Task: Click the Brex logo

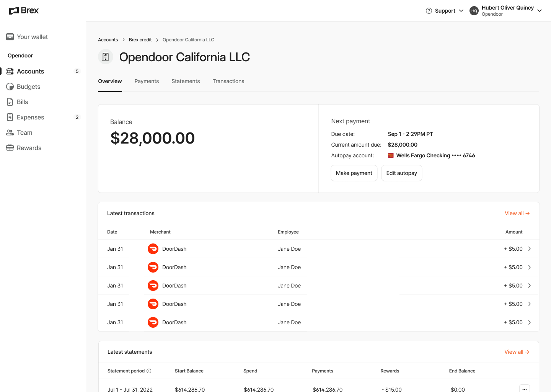Action: [24, 10]
